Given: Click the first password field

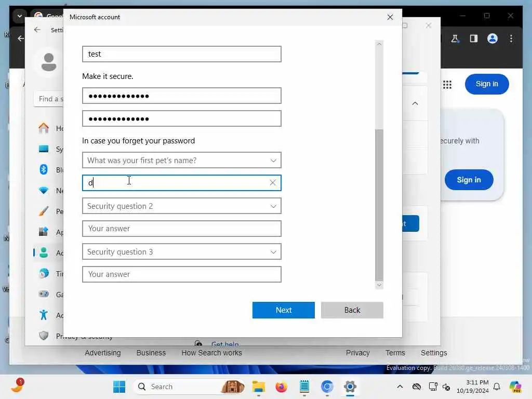Looking at the screenshot, I should (x=181, y=96).
